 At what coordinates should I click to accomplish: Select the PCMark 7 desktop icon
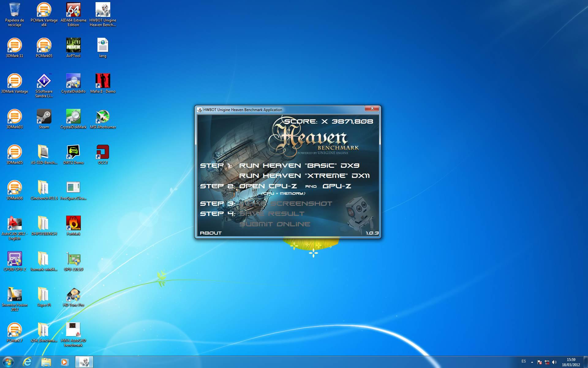pos(14,332)
